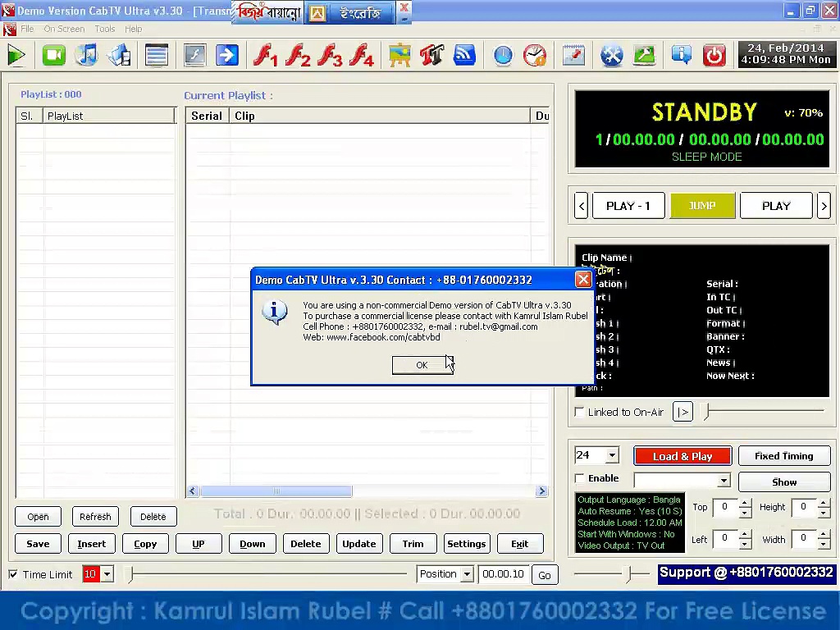Open the dropdown showing 24
Image resolution: width=840 pixels, height=630 pixels.
(612, 456)
